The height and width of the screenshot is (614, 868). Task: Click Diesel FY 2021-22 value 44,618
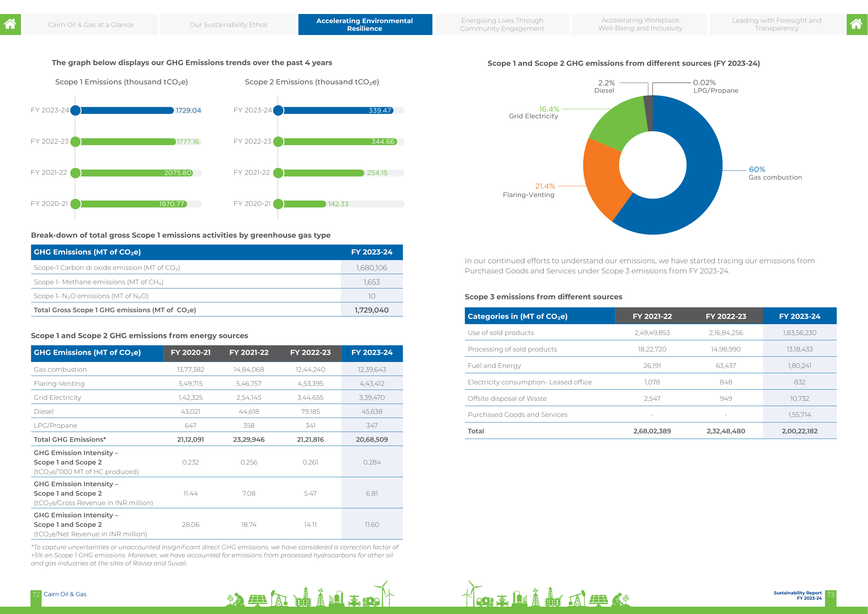click(249, 412)
